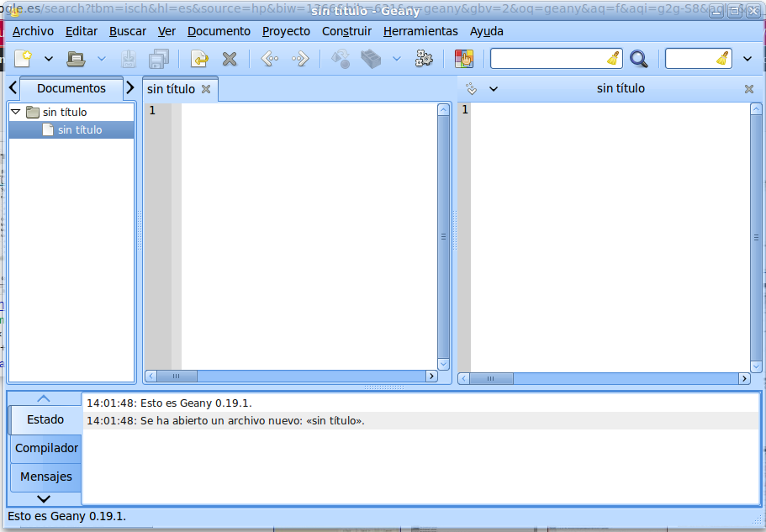Image resolution: width=766 pixels, height=532 pixels.
Task: Navigate back one location
Action: click(x=270, y=59)
